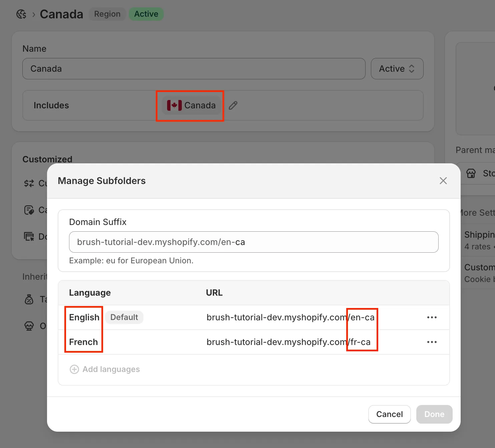The height and width of the screenshot is (448, 495).
Task: Open more options for English row
Action: click(432, 317)
